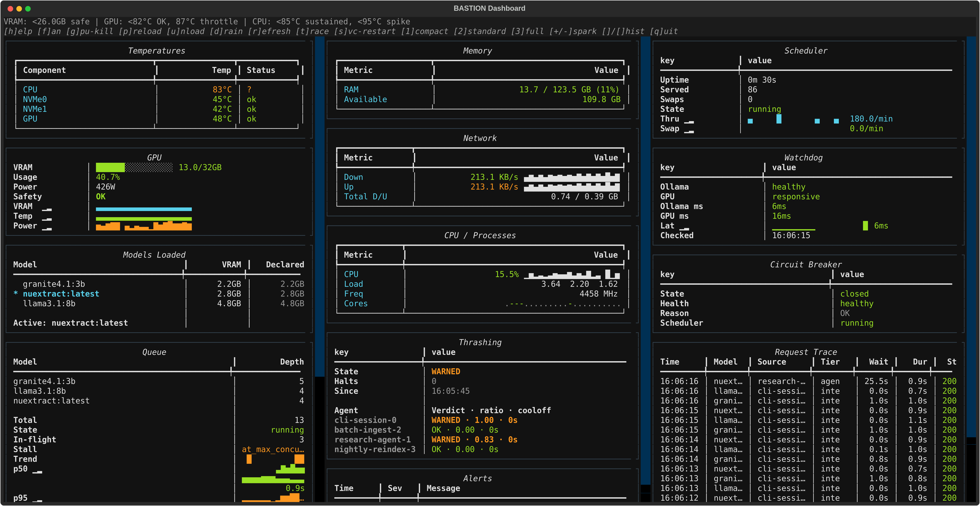Click the 13.0/32GB VRAM reading

pyautogui.click(x=200, y=167)
